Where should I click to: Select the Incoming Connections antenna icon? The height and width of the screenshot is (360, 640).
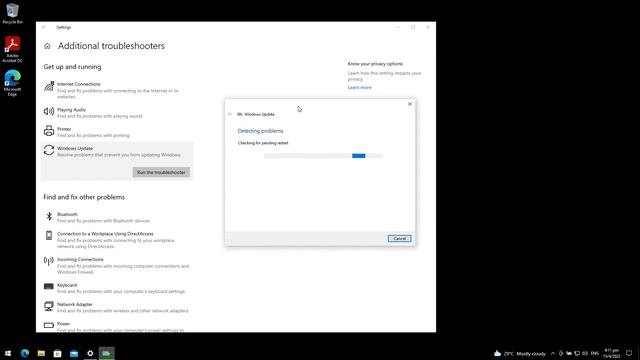pyautogui.click(x=49, y=261)
